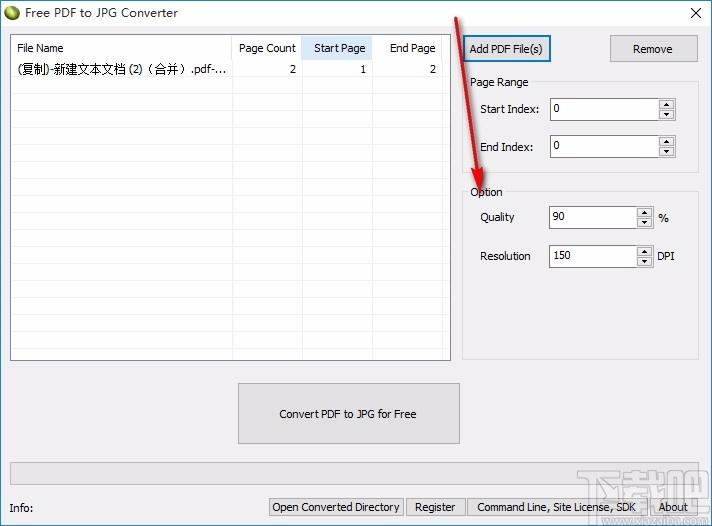This screenshot has height=526, width=712.
Task: Decrease Resolution DPI with down arrow
Action: [x=644, y=261]
